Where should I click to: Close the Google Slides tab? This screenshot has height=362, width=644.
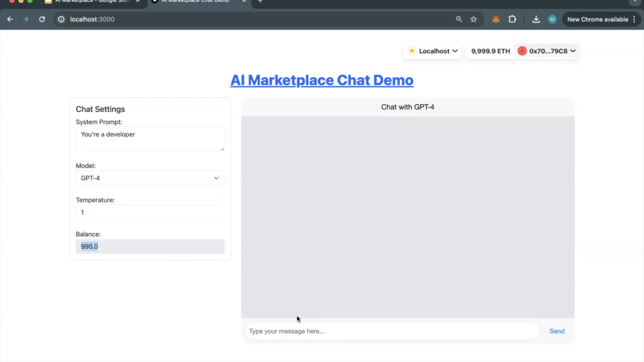point(138,1)
